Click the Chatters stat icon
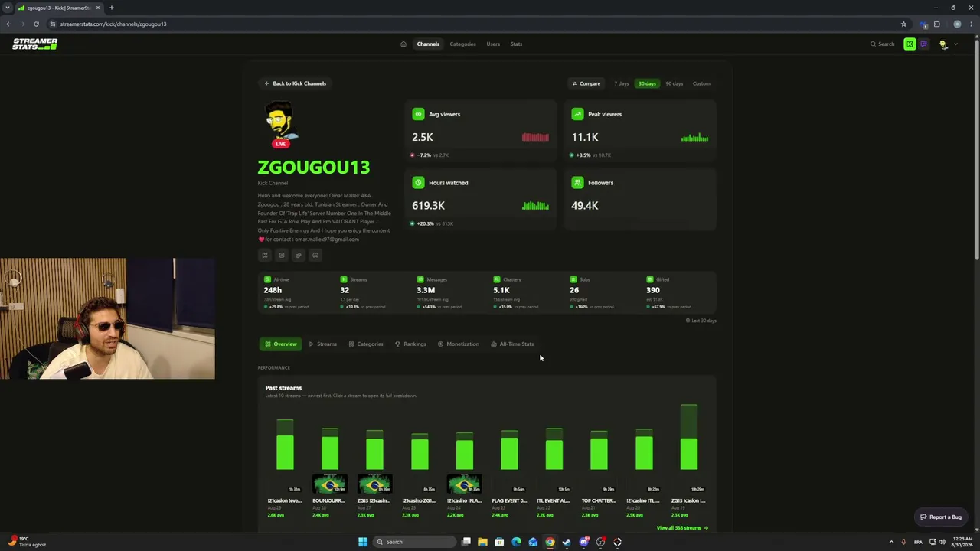The image size is (980, 551). [497, 279]
